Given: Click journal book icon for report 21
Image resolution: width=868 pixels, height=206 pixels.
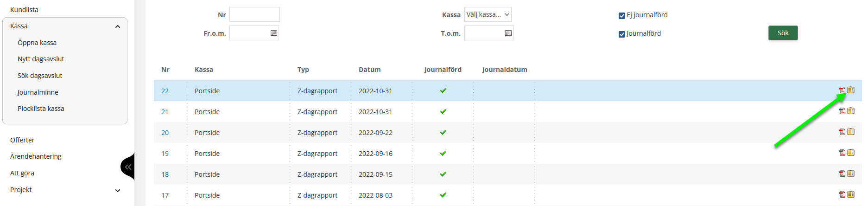Looking at the screenshot, I should click(x=851, y=111).
